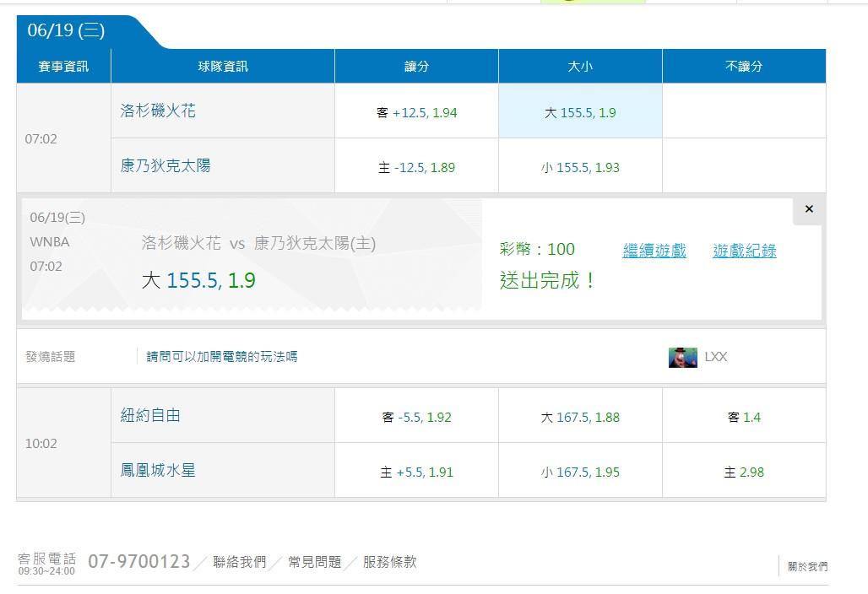Click the 洛杉磯火花 team name
Viewport: 868px width, 594px height.
pyautogui.click(x=158, y=111)
